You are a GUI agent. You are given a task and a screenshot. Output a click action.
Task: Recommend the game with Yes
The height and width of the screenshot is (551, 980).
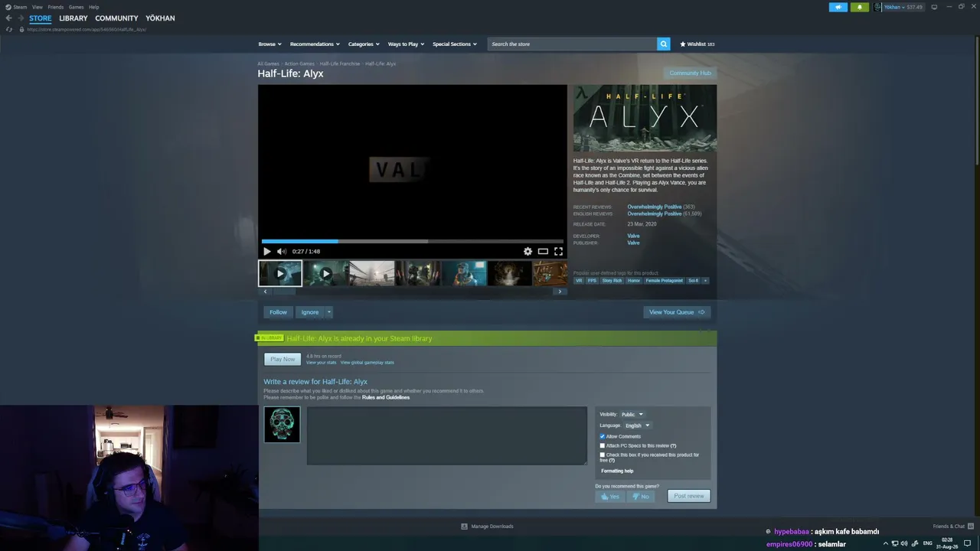(x=611, y=497)
